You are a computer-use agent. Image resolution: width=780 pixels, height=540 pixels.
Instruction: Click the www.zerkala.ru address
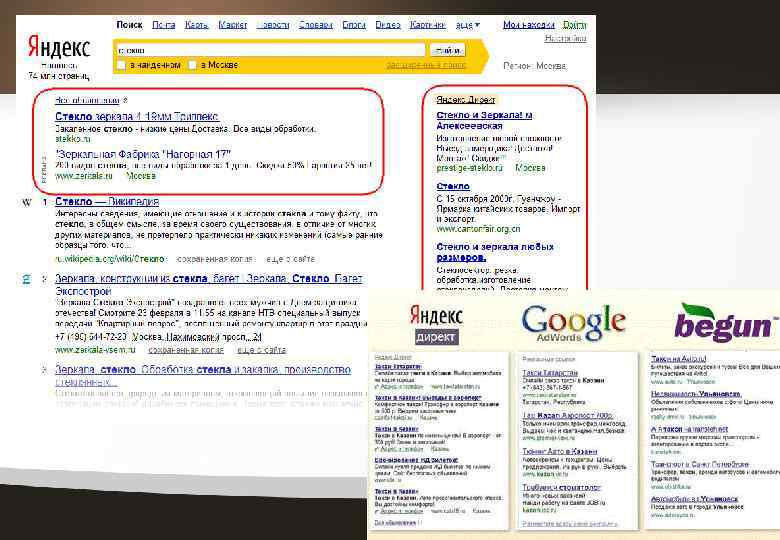[84, 176]
